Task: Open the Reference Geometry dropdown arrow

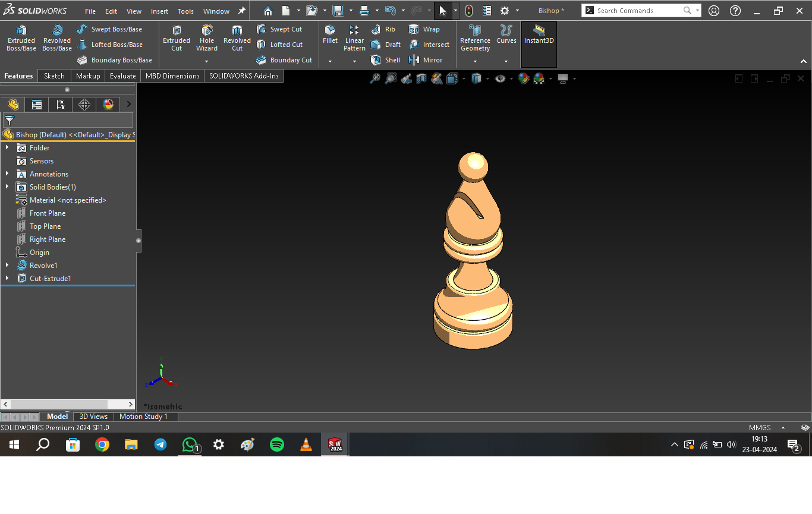Action: coord(475,61)
